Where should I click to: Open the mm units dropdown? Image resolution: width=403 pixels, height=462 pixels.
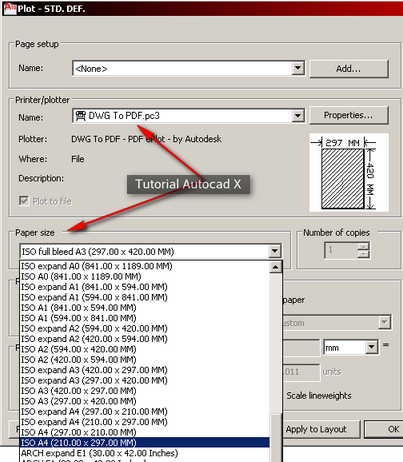point(371,348)
